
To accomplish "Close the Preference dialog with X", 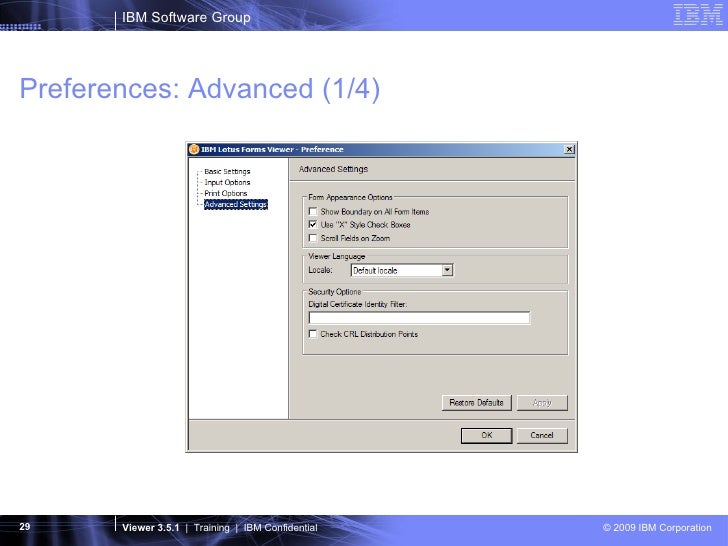I will pos(569,149).
